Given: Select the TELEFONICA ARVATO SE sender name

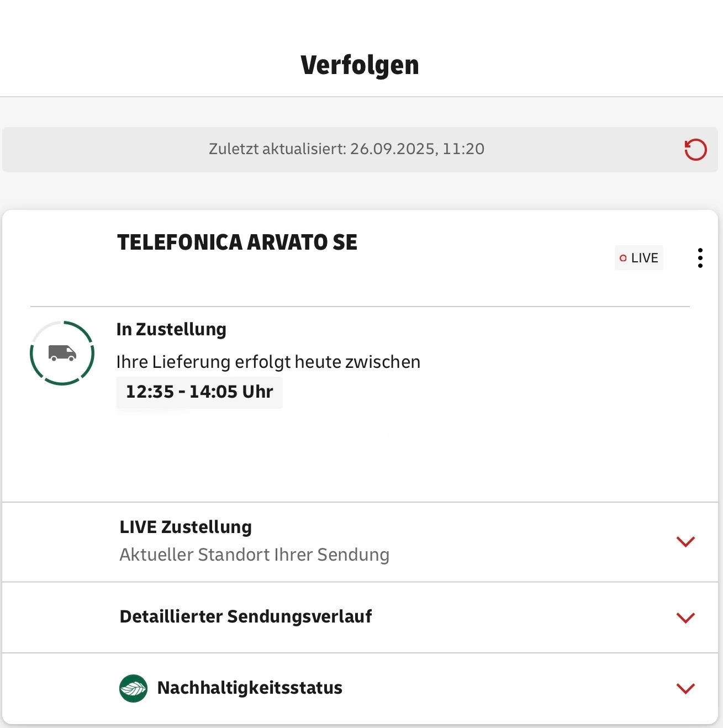Looking at the screenshot, I should [238, 242].
